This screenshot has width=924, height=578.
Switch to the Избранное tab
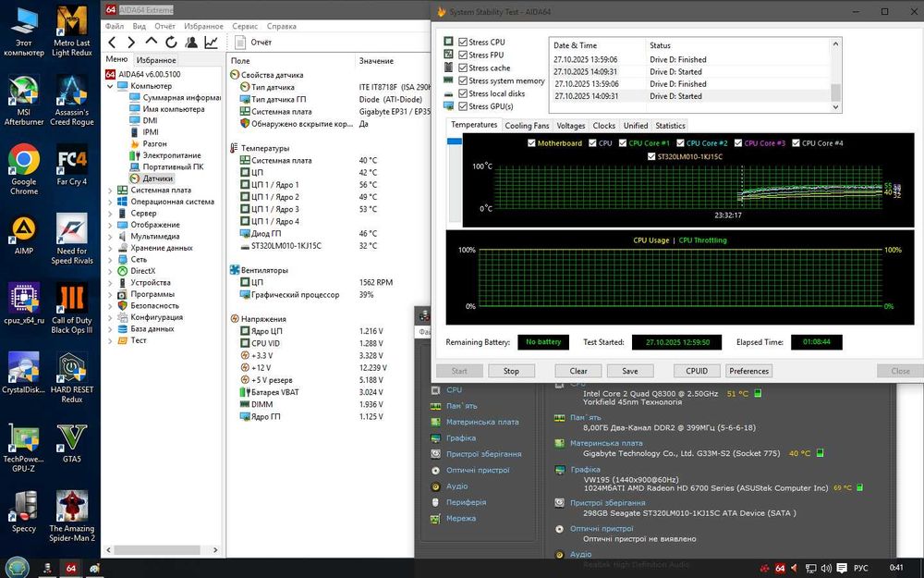[x=156, y=60]
